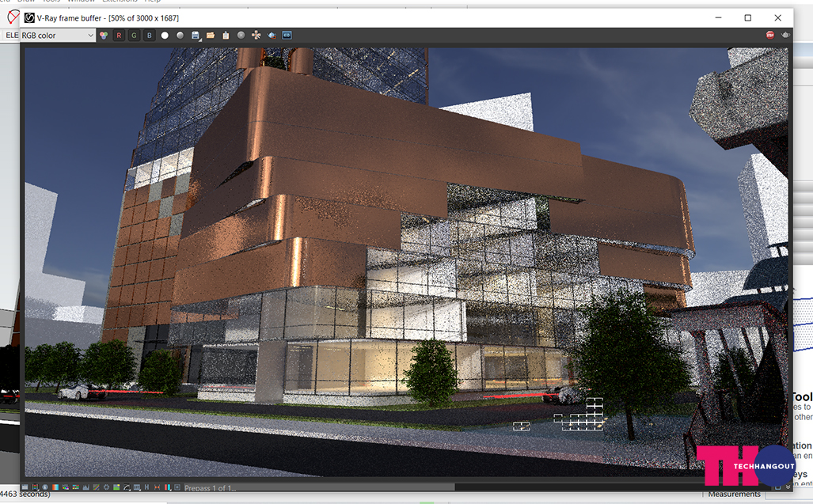Close the V-Ray frame buffer window

(777, 17)
